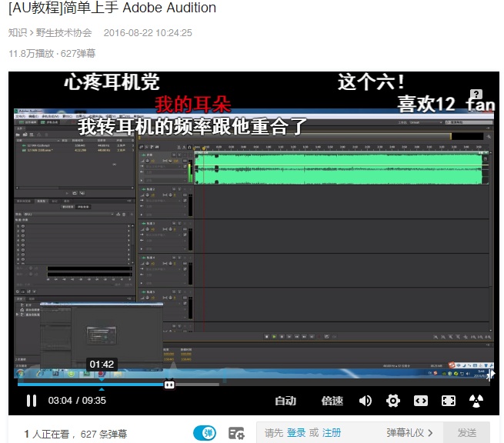Click the upload date 2016-08-22 10:24:25
The width and height of the screenshot is (504, 443).
(x=148, y=33)
